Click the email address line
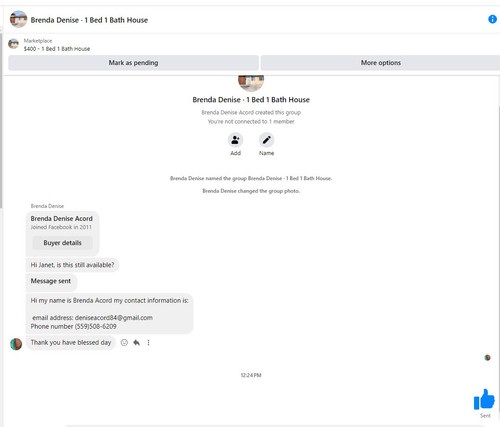 click(92, 318)
